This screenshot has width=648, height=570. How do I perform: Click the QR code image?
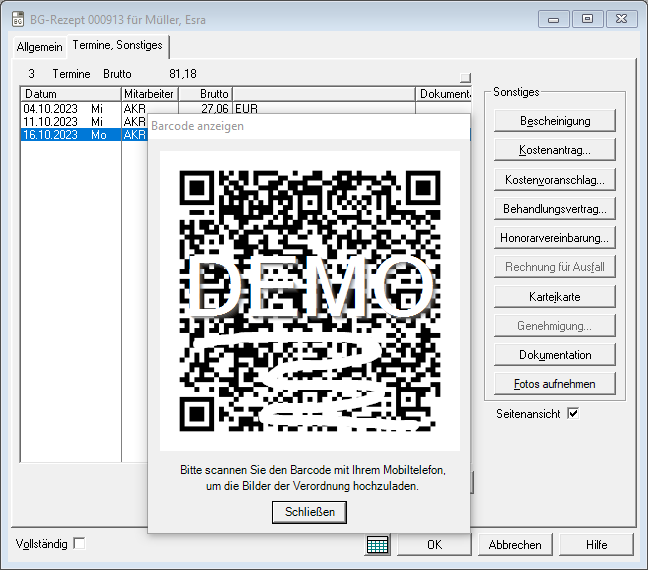pos(310,301)
